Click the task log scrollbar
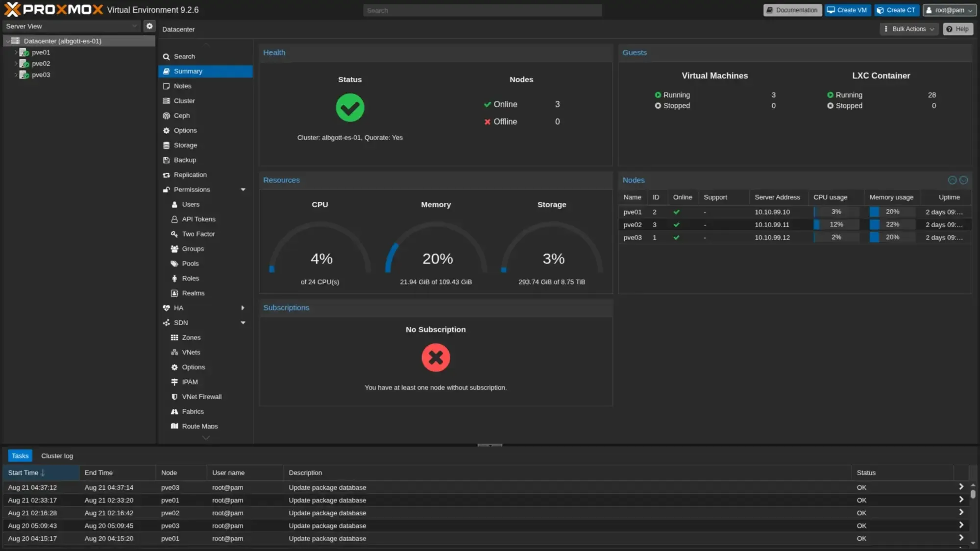980x551 pixels. tap(973, 494)
